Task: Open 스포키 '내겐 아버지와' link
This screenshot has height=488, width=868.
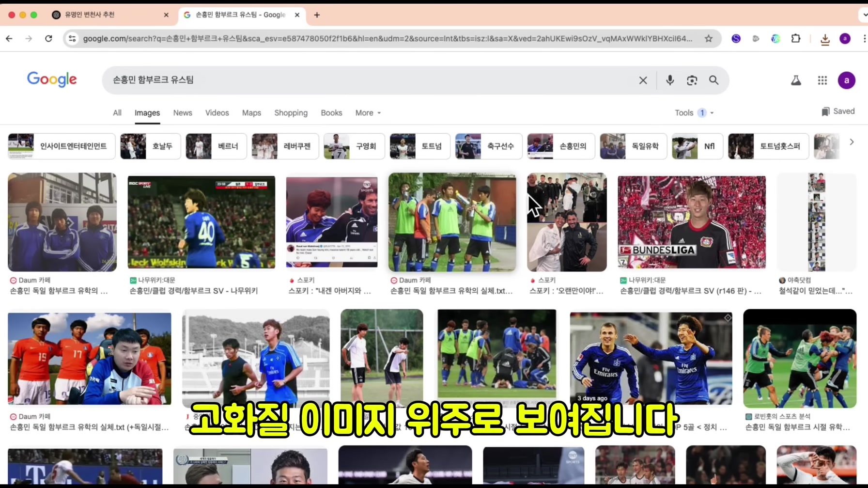Action: [329, 291]
